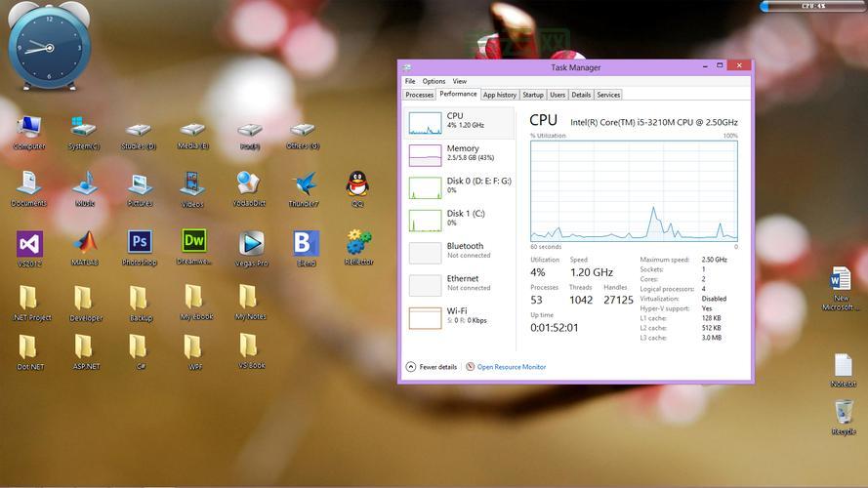Open the Backup folder
The width and height of the screenshot is (868, 488).
click(140, 304)
